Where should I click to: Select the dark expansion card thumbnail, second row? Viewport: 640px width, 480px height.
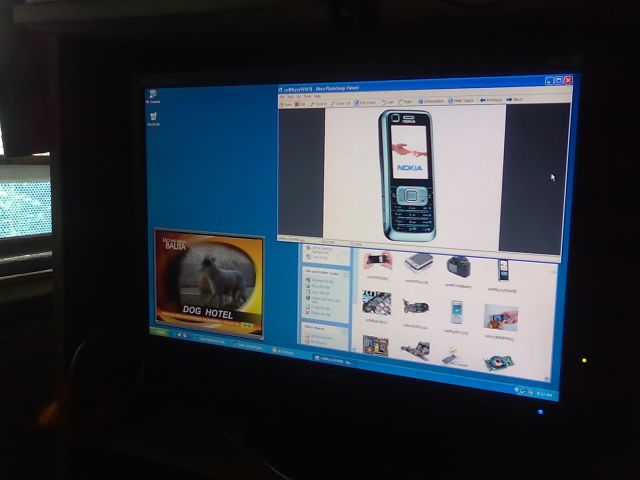(416, 306)
